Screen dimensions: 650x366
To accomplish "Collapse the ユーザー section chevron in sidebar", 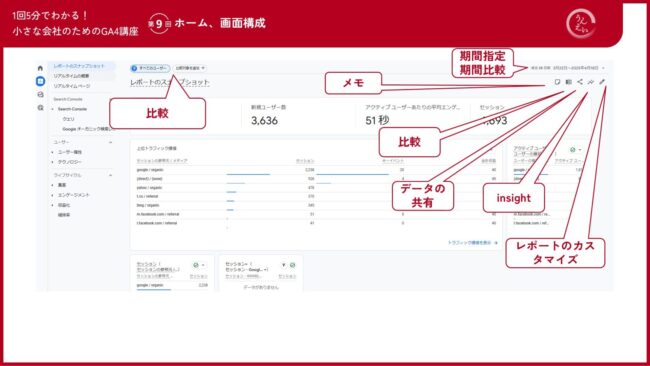I will (111, 142).
